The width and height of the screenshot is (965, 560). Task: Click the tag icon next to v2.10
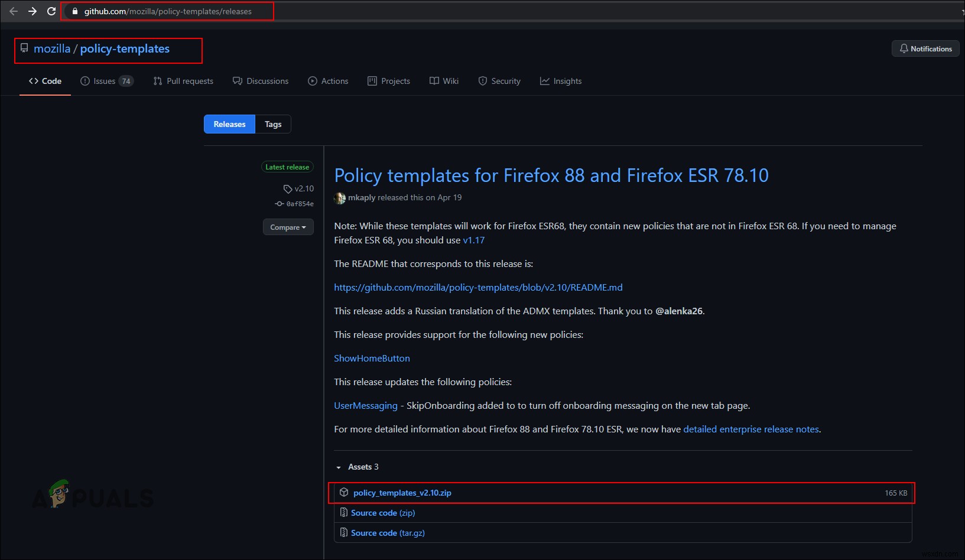click(287, 189)
